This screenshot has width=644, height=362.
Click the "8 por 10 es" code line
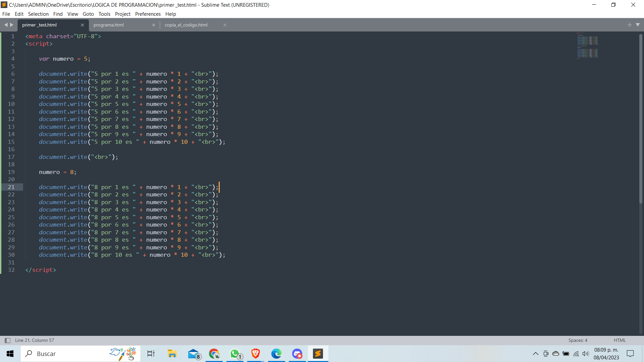tap(132, 255)
